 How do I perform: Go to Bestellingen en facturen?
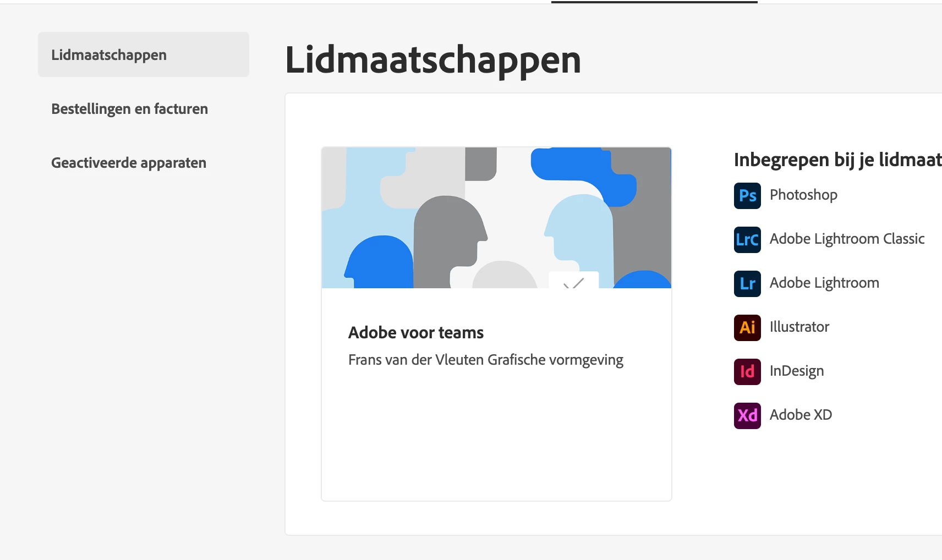[129, 109]
